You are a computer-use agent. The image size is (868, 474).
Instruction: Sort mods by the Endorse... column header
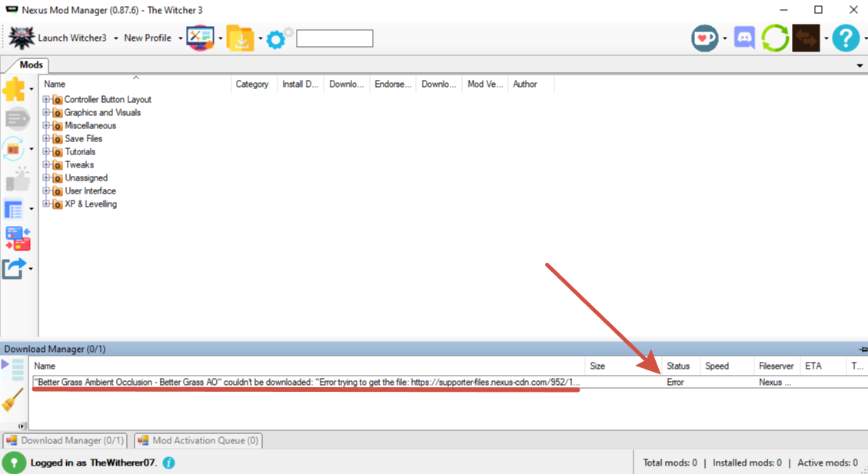pyautogui.click(x=393, y=84)
